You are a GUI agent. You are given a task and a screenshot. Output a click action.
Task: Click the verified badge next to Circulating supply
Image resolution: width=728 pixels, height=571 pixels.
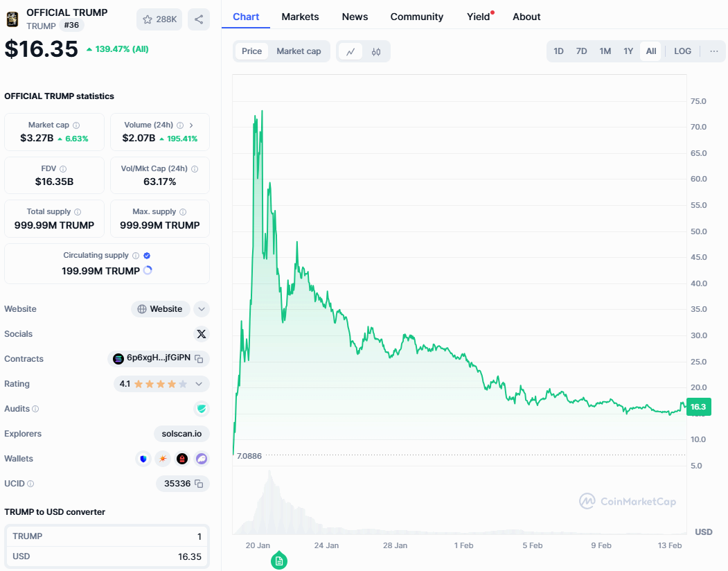click(x=147, y=256)
